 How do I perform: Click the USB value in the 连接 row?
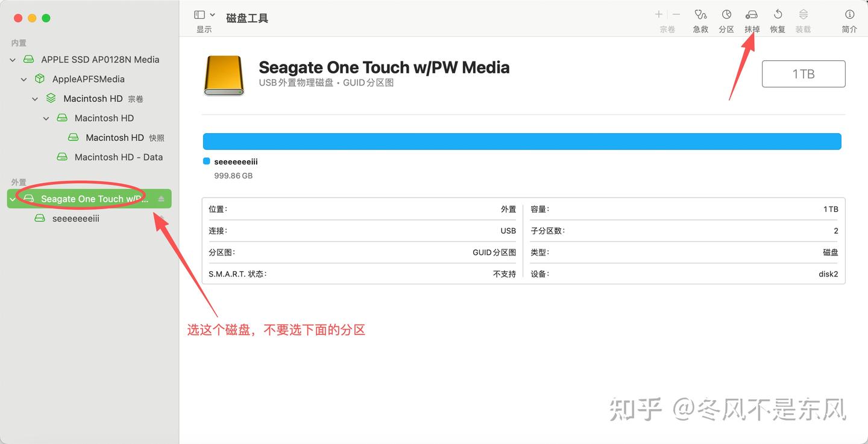508,231
